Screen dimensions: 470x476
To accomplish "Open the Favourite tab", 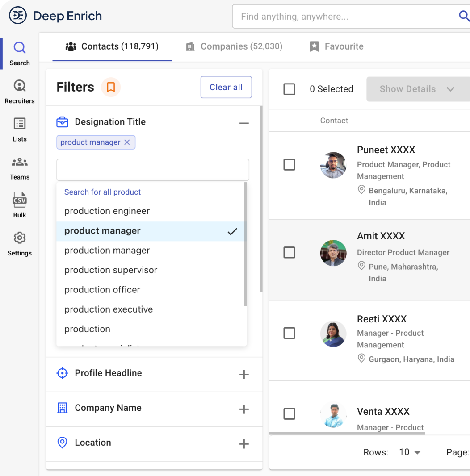I will [x=336, y=46].
